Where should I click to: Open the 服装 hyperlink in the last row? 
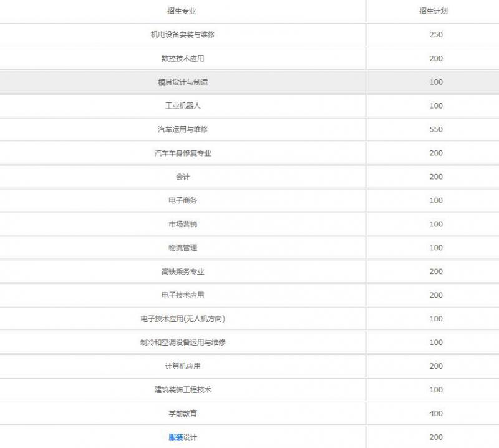point(175,437)
